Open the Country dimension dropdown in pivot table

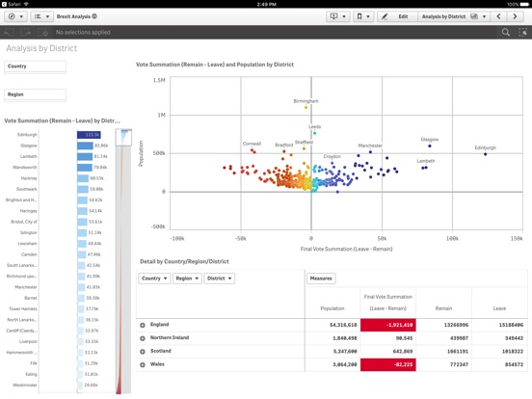click(154, 279)
